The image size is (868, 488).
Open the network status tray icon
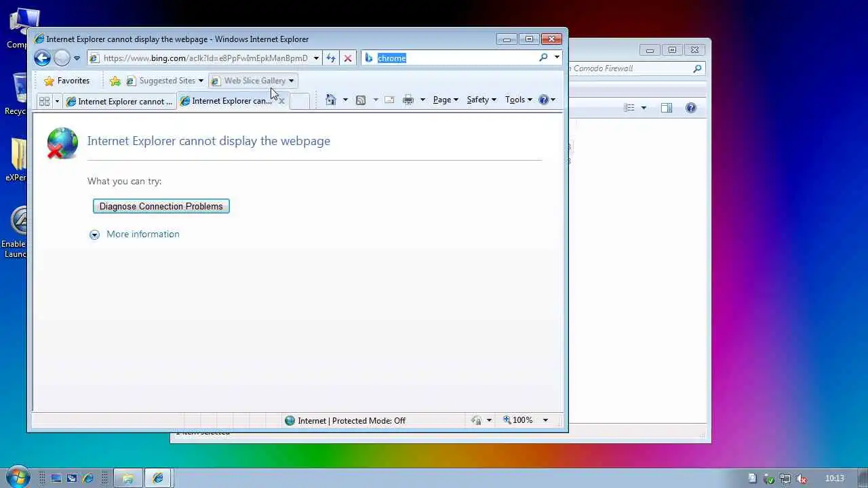tap(785, 479)
